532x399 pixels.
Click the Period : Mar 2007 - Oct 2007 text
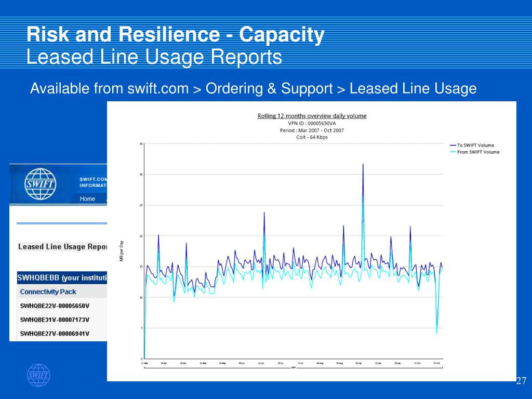tap(312, 130)
